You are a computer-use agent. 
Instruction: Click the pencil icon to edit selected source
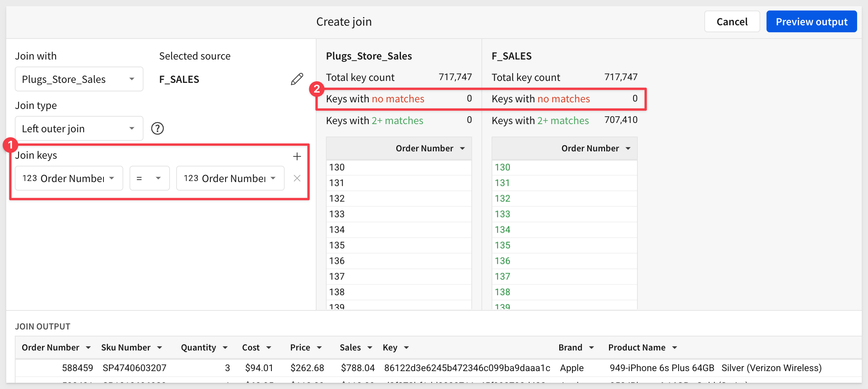[x=297, y=79]
